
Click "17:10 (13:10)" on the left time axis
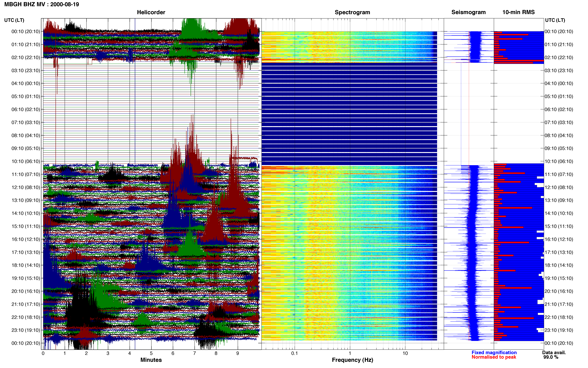(26, 252)
